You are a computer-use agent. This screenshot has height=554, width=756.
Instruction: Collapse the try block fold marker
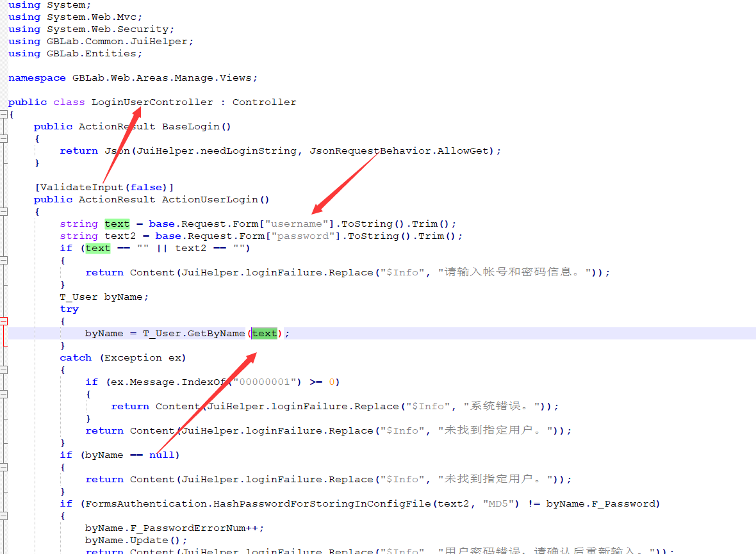[x=4, y=321]
